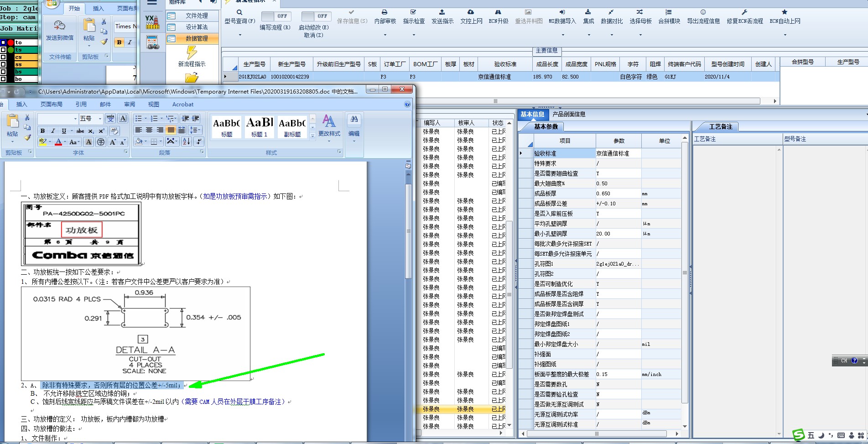Screen dimensions: 868x444
Task: Check the box for layer 'ts'
Action: click(3, 50)
